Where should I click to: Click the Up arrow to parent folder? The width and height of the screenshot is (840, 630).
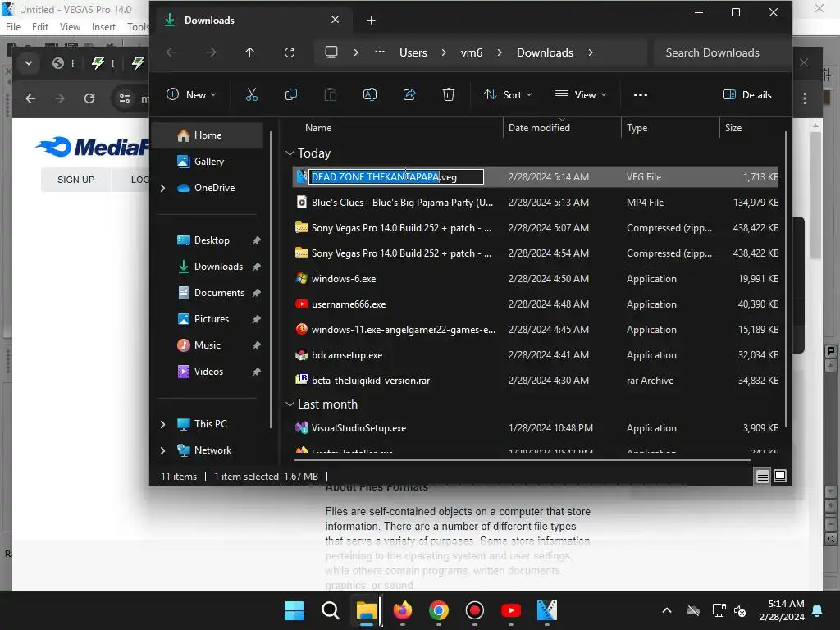(x=249, y=52)
